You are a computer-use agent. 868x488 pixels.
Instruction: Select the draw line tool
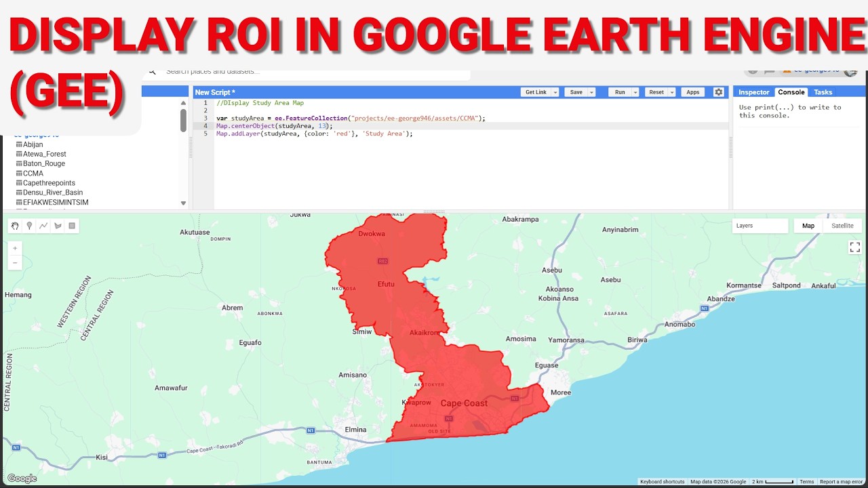pos(43,226)
